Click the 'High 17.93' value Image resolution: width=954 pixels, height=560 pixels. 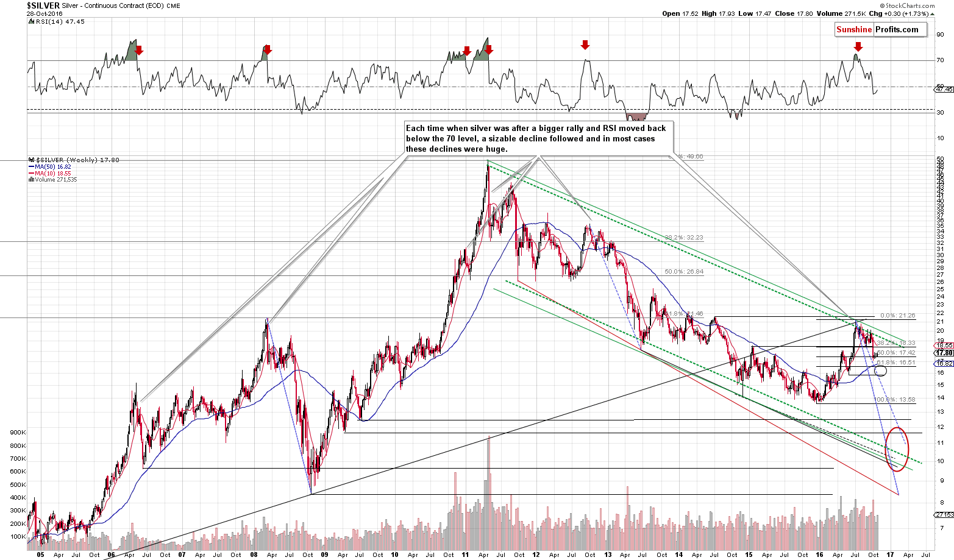click(719, 13)
